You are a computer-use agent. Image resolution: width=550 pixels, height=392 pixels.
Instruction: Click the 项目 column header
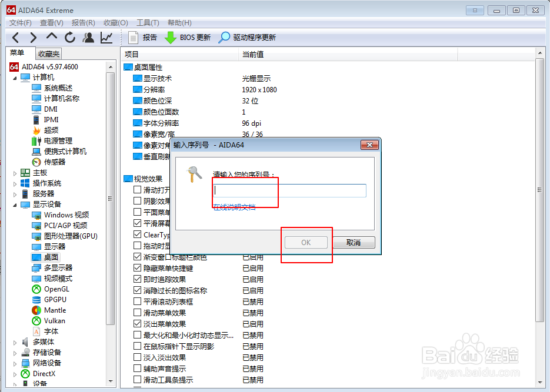(179, 54)
